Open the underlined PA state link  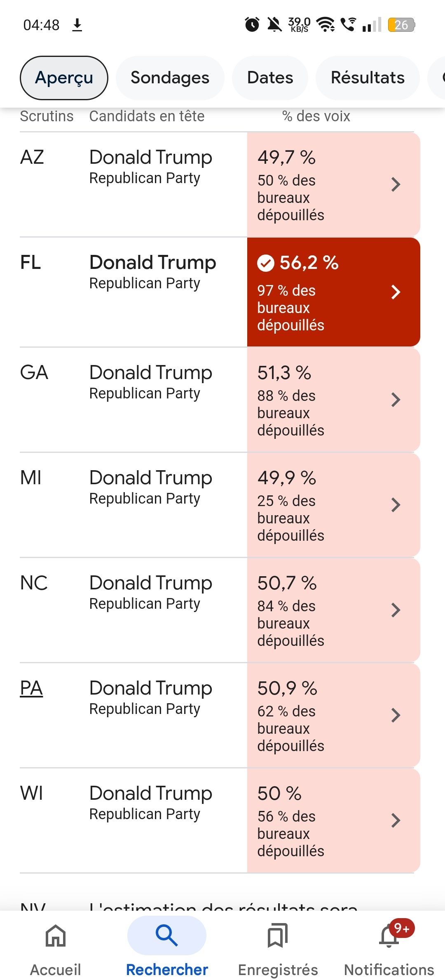[31, 688]
